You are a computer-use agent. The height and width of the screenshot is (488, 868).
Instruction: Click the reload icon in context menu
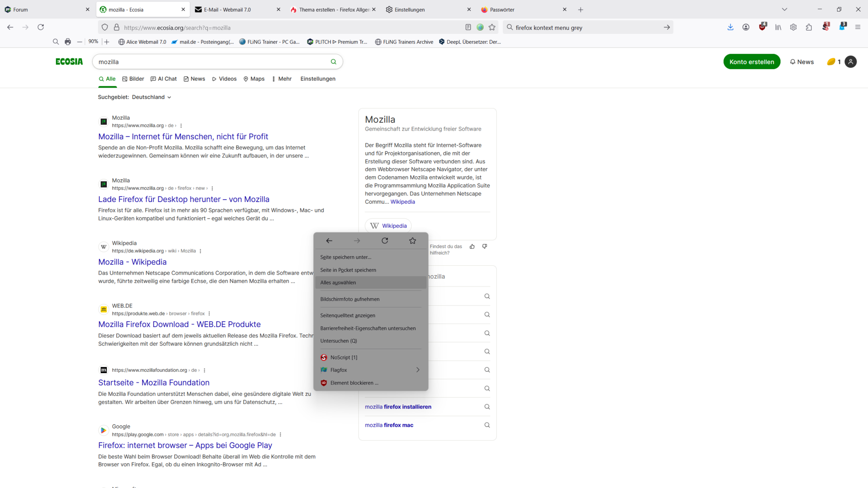pos(385,241)
